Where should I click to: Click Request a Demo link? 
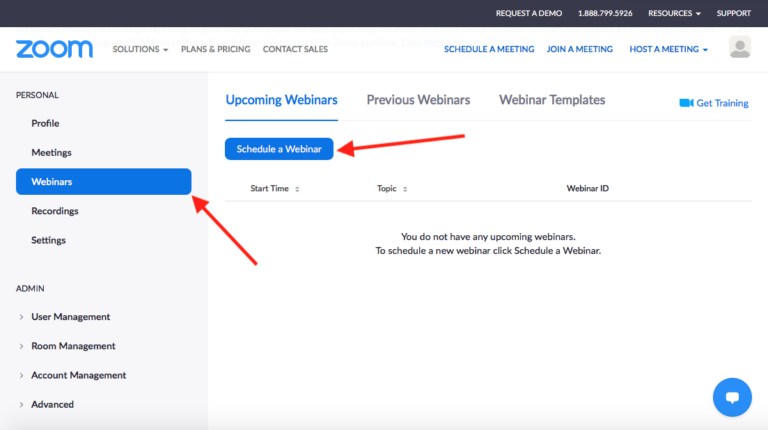click(x=528, y=13)
